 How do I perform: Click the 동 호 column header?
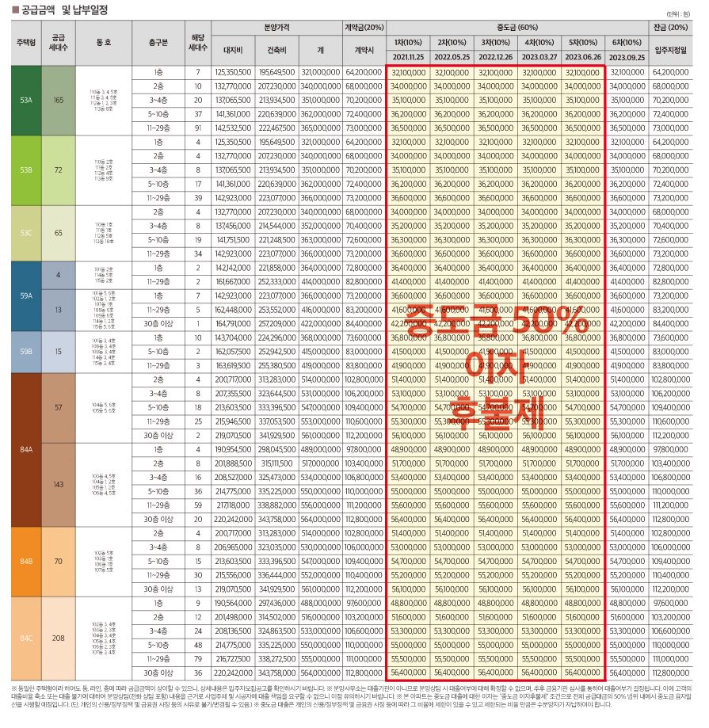[104, 42]
